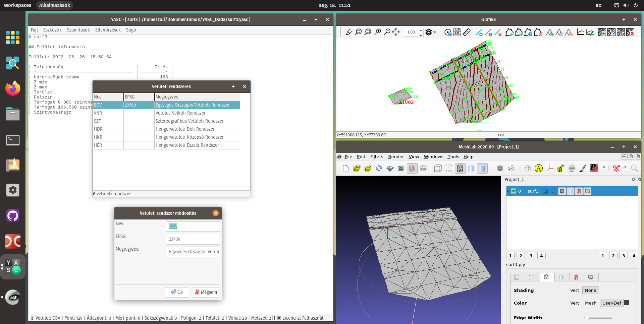Viewport: 644px width, 324px height.
Task: Click the red X delete selection icon in MeshLab
Action: coord(616,168)
